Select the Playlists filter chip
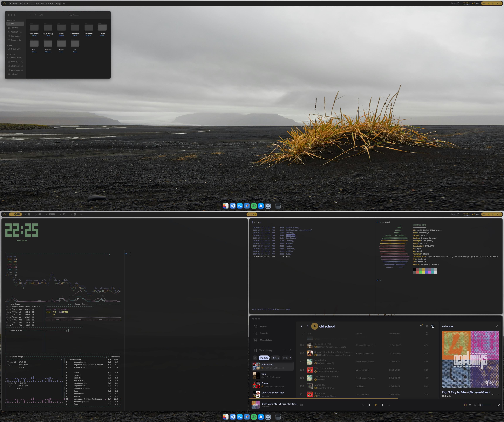The height and width of the screenshot is (422, 504). click(x=264, y=358)
